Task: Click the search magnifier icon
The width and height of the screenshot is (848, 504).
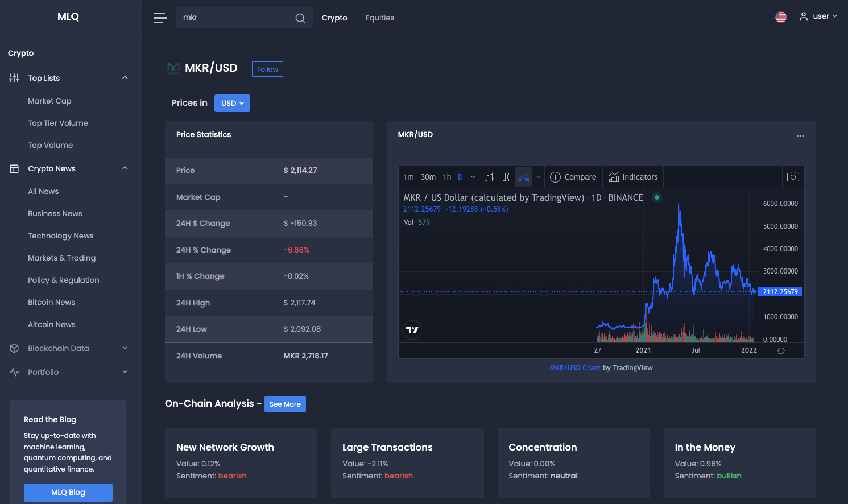Action: pos(300,18)
